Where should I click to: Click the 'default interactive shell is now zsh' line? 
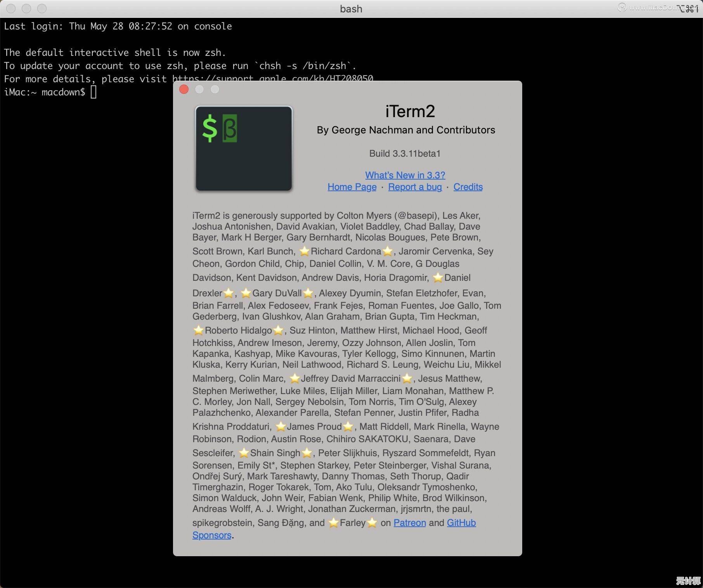point(115,53)
